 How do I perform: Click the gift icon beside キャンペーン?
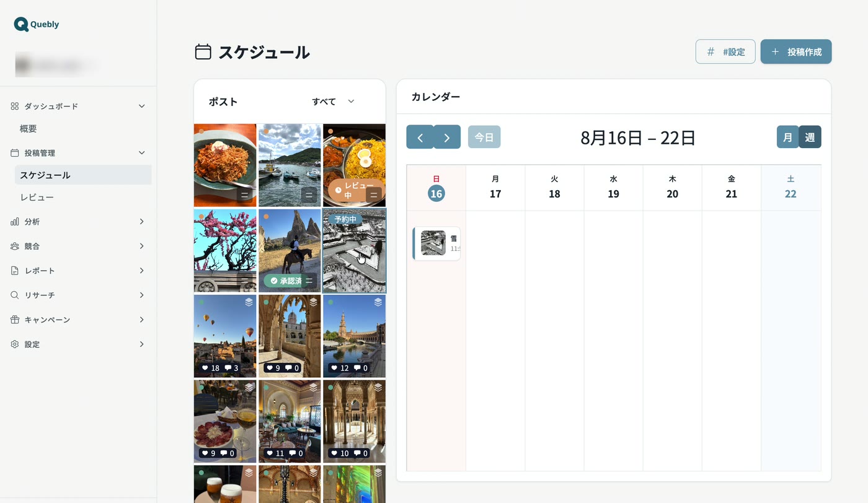15,320
